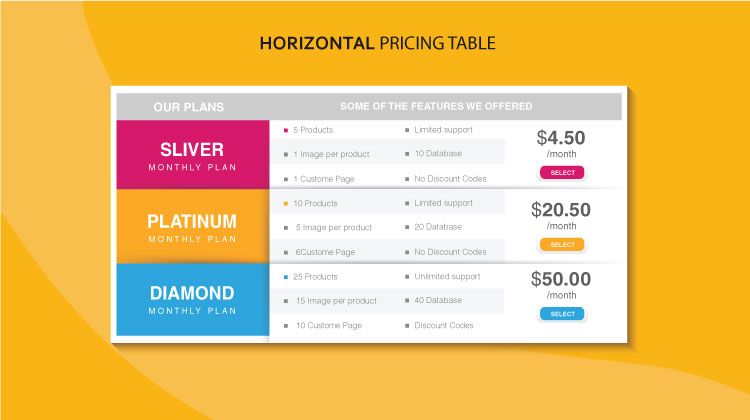750x420 pixels.
Task: Click the blue SELECT button for Diamond plan
Action: point(562,314)
